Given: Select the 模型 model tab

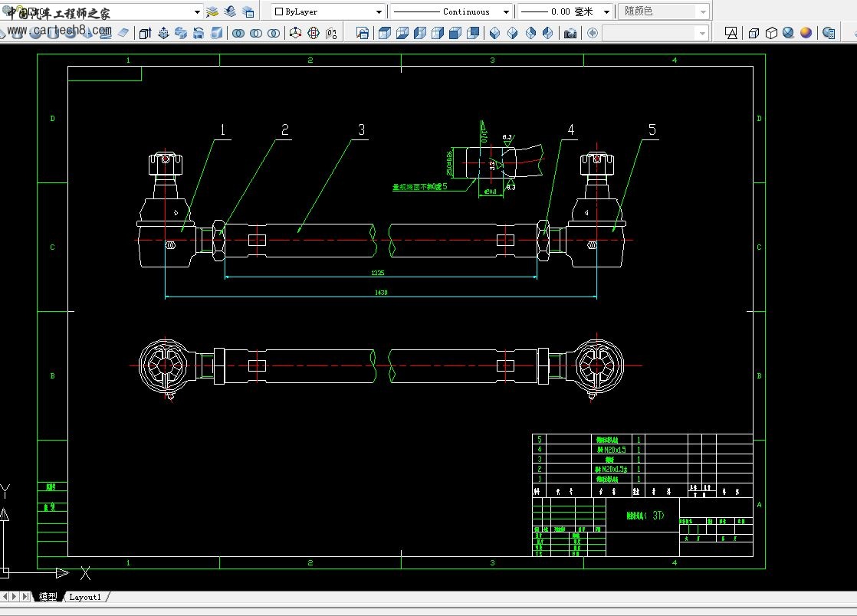Looking at the screenshot, I should 48,597.
